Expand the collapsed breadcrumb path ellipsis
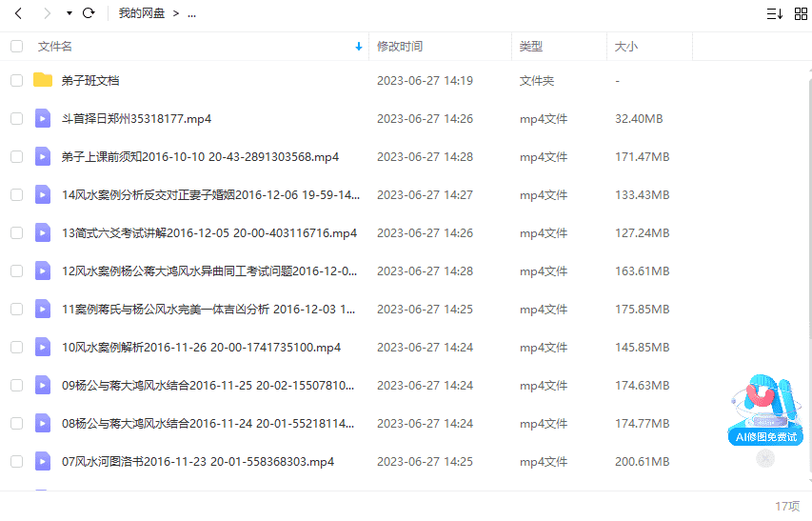 191,13
